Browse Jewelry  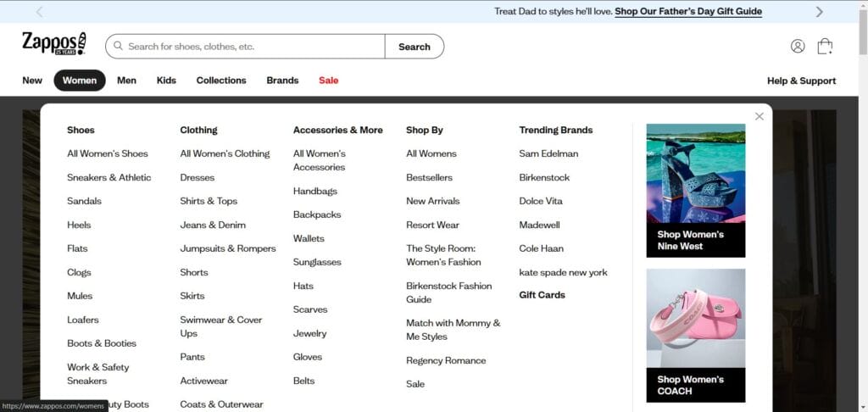[x=309, y=333]
